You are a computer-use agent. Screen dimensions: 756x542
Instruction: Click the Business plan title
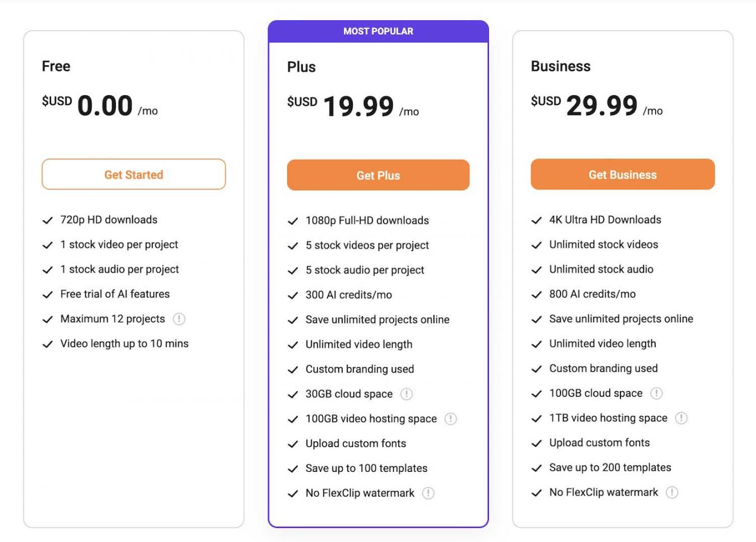coord(561,66)
